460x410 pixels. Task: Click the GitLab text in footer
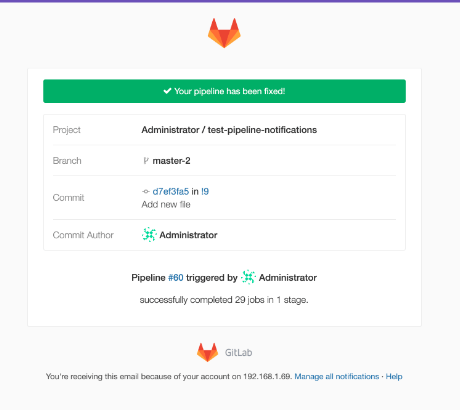pyautogui.click(x=238, y=352)
